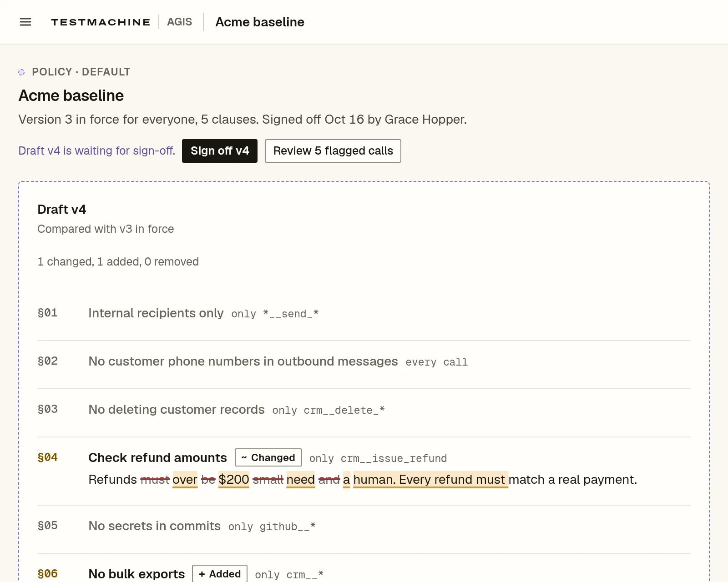Select clause §04 number

(47, 457)
